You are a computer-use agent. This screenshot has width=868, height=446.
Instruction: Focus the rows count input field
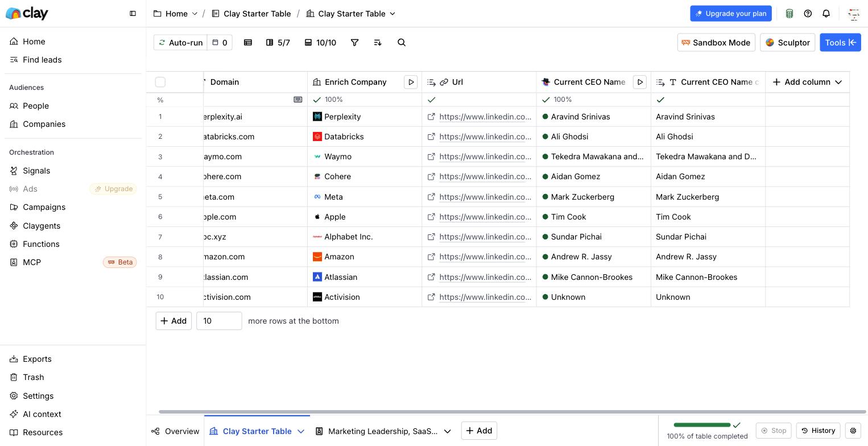[219, 321]
